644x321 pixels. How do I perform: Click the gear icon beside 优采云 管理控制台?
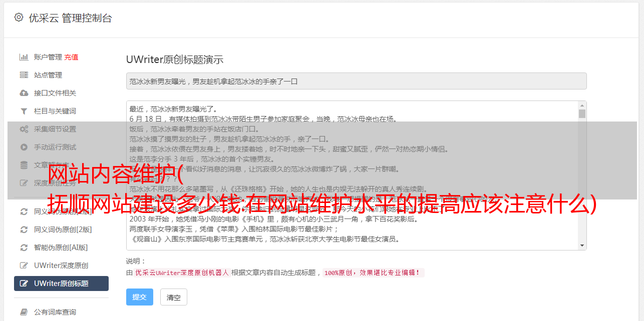[19, 17]
